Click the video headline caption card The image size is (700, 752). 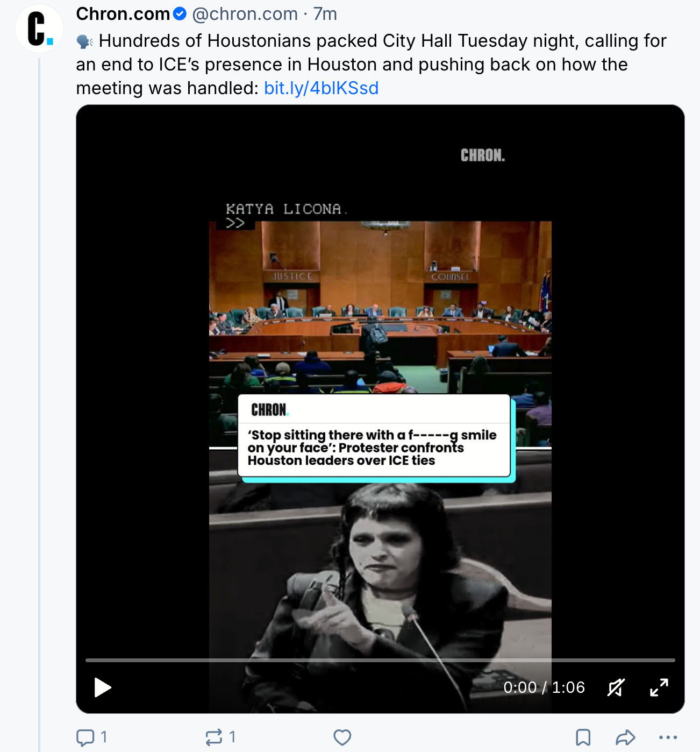point(374,436)
